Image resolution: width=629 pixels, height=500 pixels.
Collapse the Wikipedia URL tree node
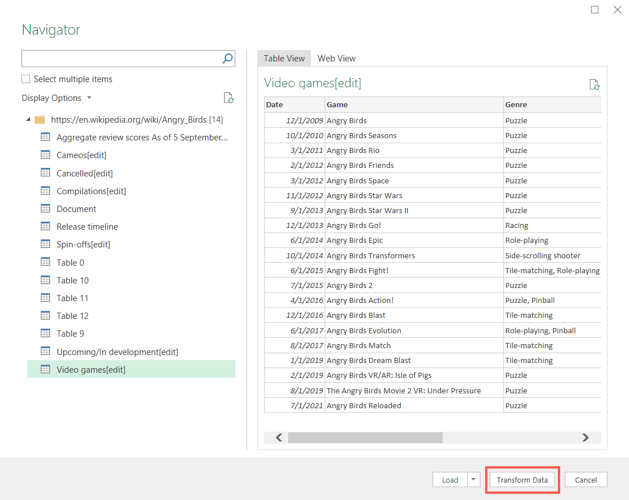tap(28, 120)
